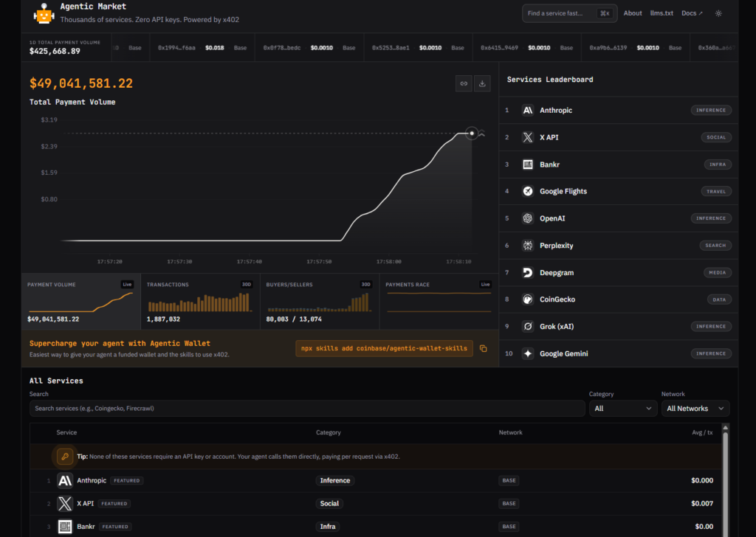Toggle light mode with the sun icon
Image resolution: width=756 pixels, height=537 pixels.
(718, 13)
